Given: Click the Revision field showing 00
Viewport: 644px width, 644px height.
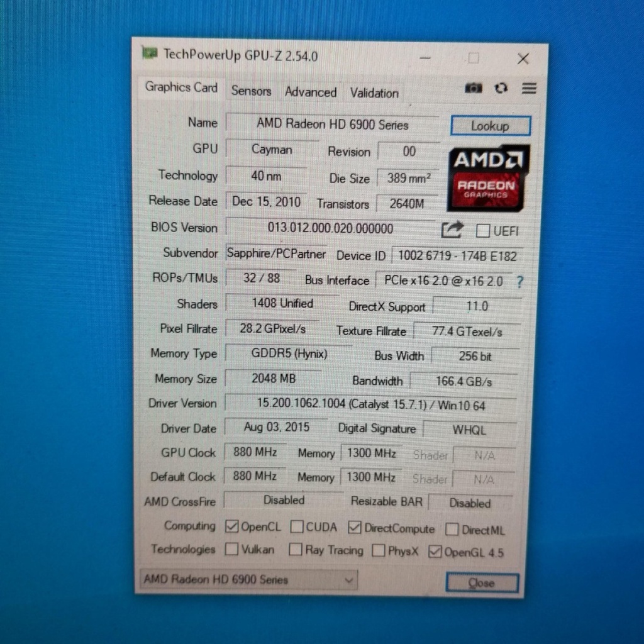Looking at the screenshot, I should point(409,152).
